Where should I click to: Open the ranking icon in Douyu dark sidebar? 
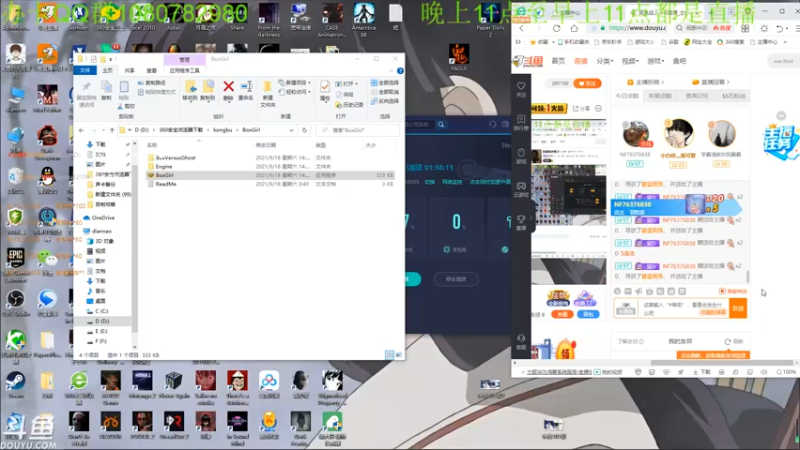[x=521, y=119]
